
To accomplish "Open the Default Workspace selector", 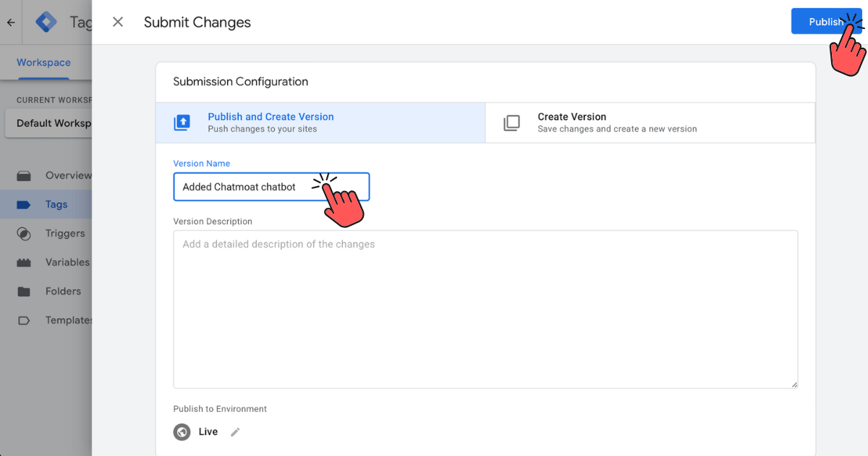I will tap(49, 123).
